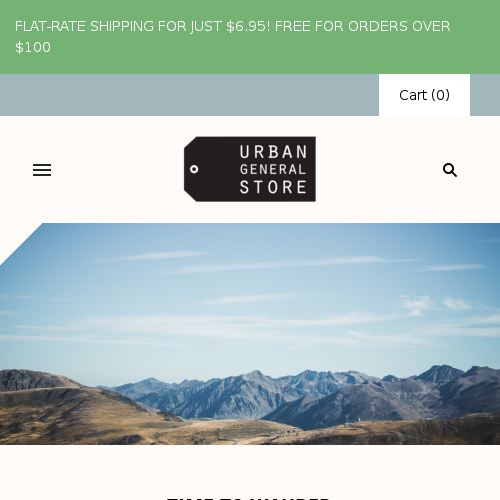
Task: Select the mountain landscape hero image
Action: coord(250,334)
